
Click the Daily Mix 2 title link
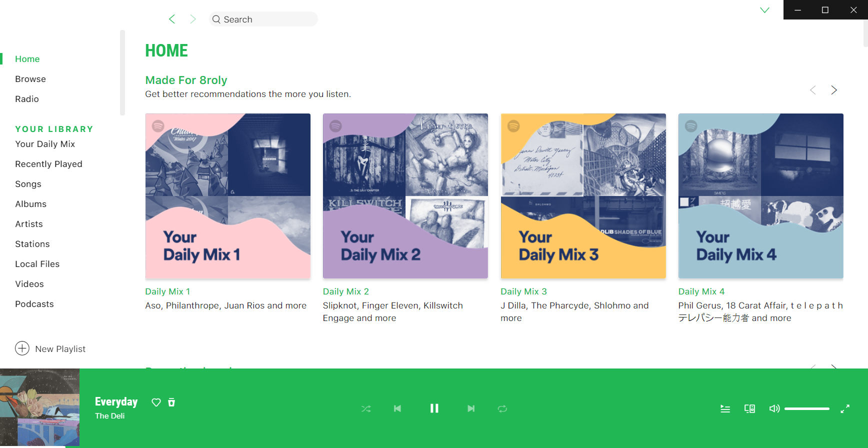coord(346,291)
